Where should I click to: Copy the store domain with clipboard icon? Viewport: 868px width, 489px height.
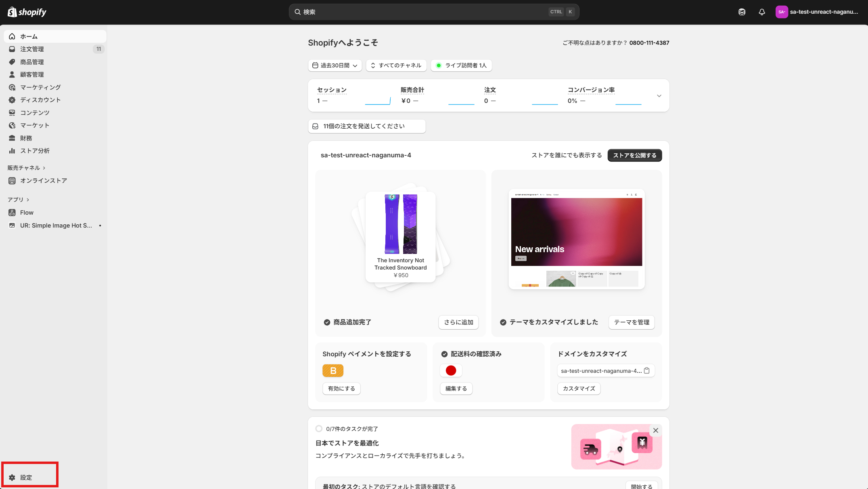click(x=647, y=370)
